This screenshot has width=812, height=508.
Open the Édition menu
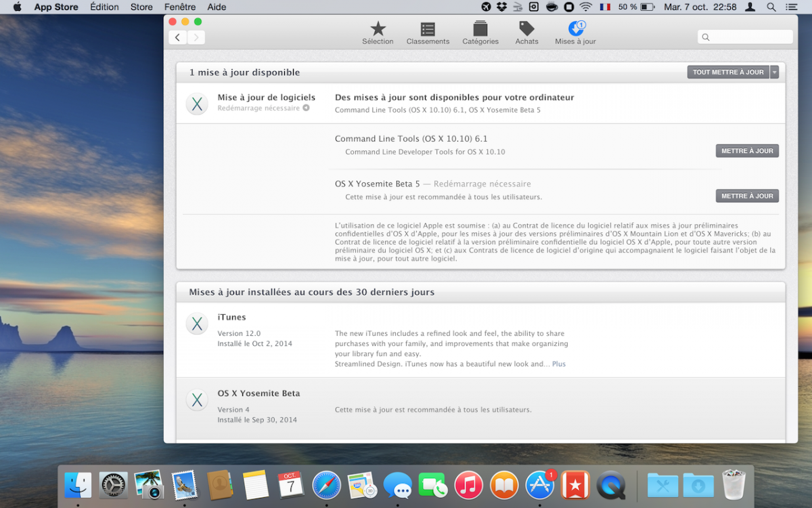click(x=104, y=7)
